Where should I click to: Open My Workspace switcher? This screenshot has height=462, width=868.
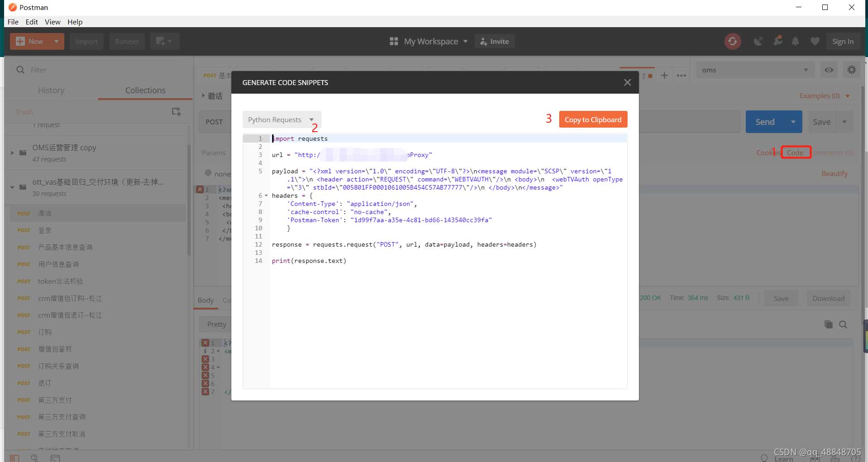(x=428, y=41)
